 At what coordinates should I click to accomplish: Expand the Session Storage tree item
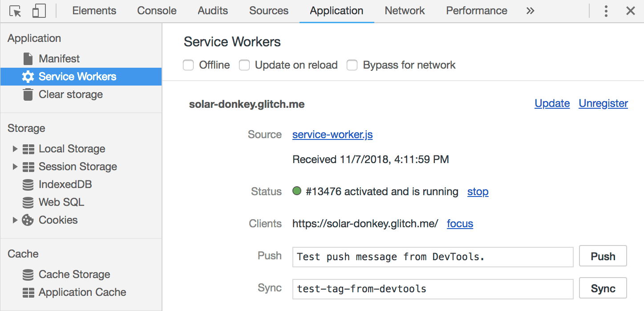15,166
